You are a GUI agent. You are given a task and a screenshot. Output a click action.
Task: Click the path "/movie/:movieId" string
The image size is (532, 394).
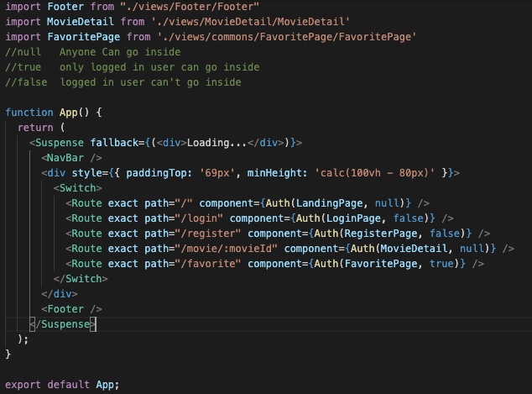227,249
